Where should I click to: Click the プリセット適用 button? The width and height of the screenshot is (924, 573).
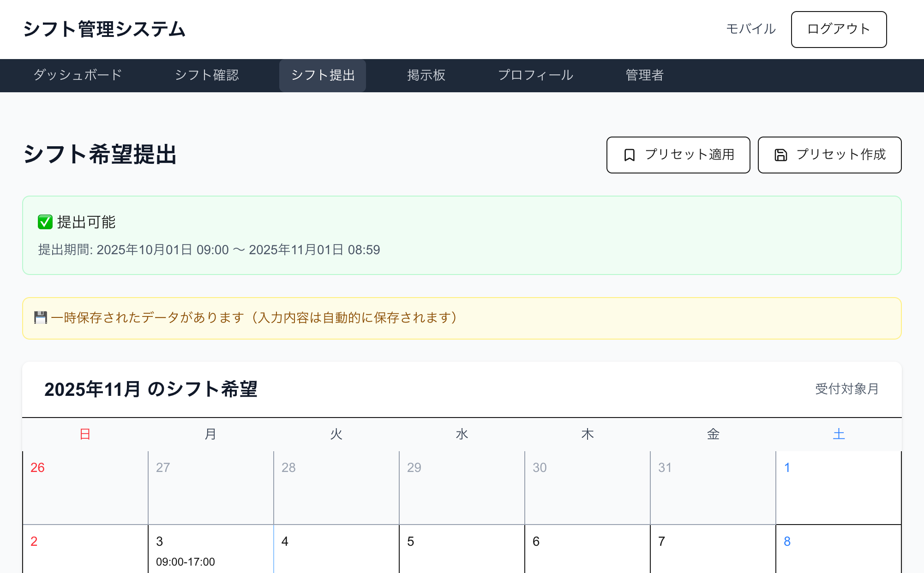point(678,155)
